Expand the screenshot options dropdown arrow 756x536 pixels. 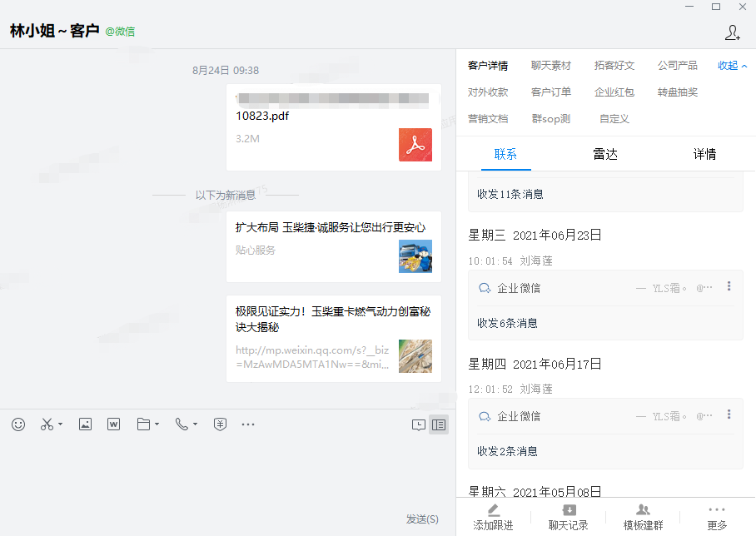[61, 424]
